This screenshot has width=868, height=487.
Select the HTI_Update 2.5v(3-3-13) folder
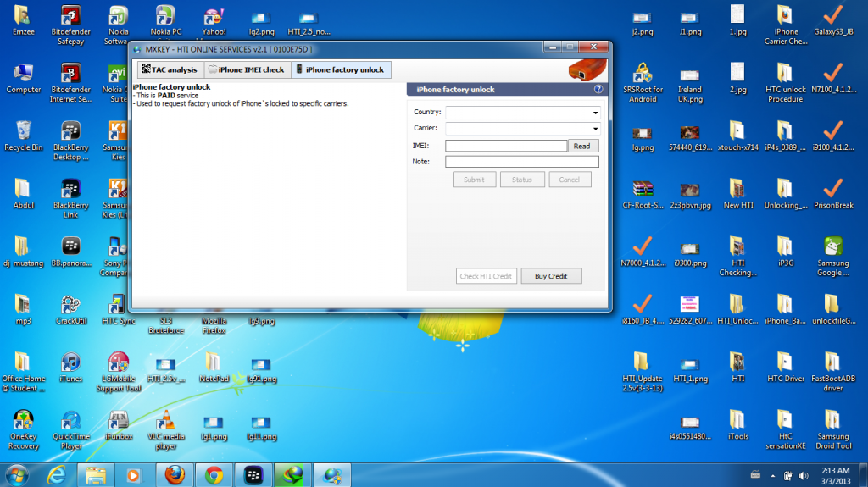click(x=643, y=372)
